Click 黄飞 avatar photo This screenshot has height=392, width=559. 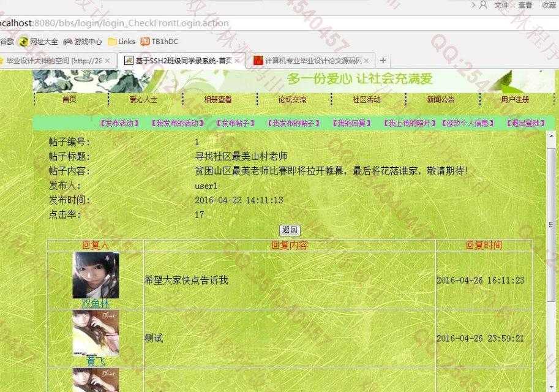tap(96, 333)
